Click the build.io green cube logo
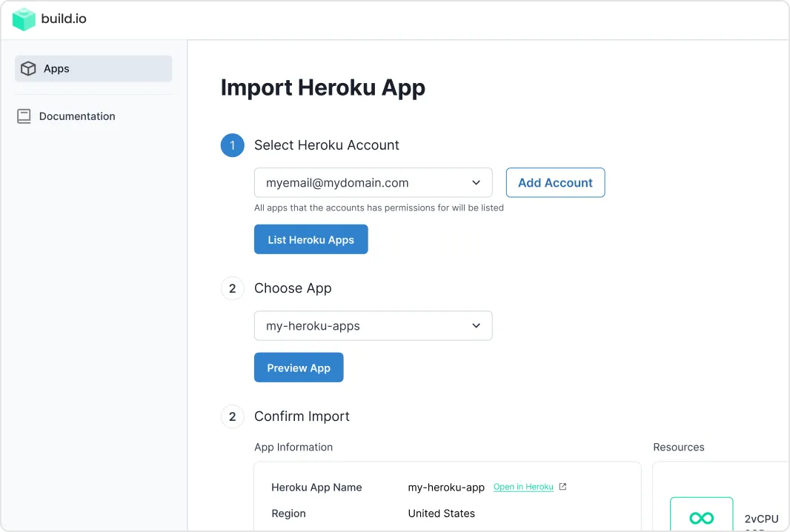This screenshot has height=532, width=790. tap(24, 19)
